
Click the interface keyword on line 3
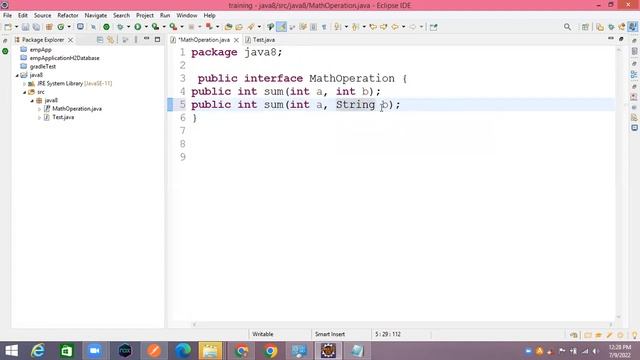273,78
